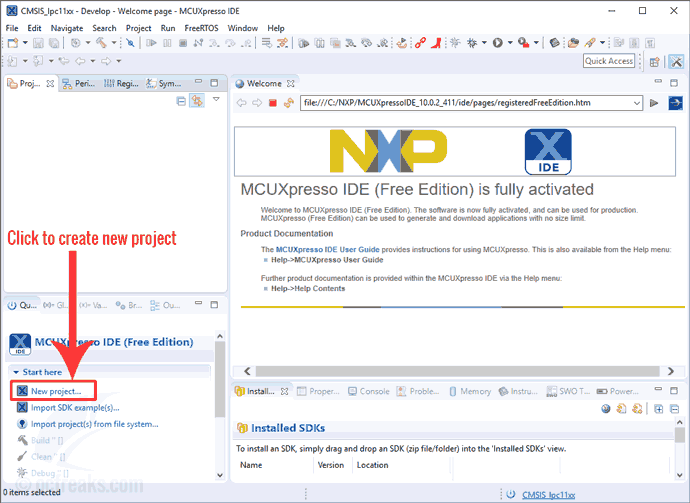Click the Quickstart panel vertical scrollbar
This screenshot has height=503, width=690.
[x=220, y=379]
